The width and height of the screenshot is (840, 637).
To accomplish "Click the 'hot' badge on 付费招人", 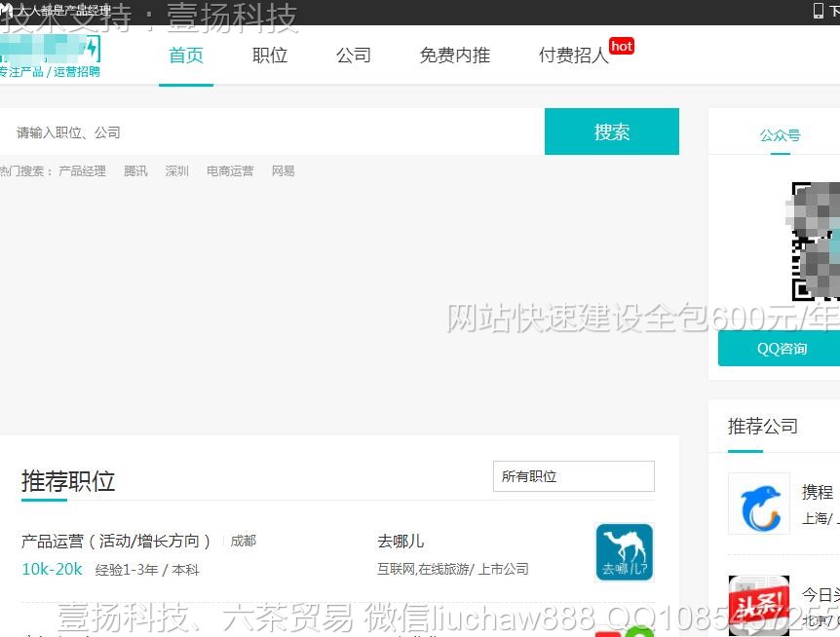I will point(622,45).
